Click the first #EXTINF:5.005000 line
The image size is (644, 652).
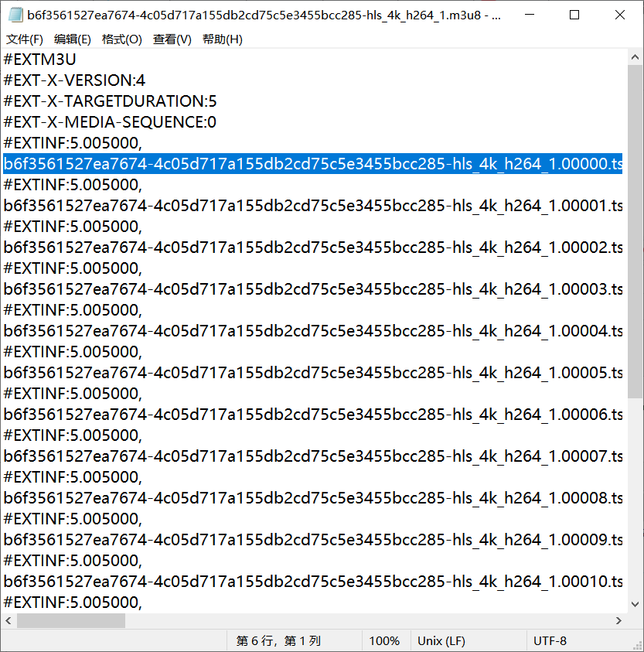tap(73, 142)
